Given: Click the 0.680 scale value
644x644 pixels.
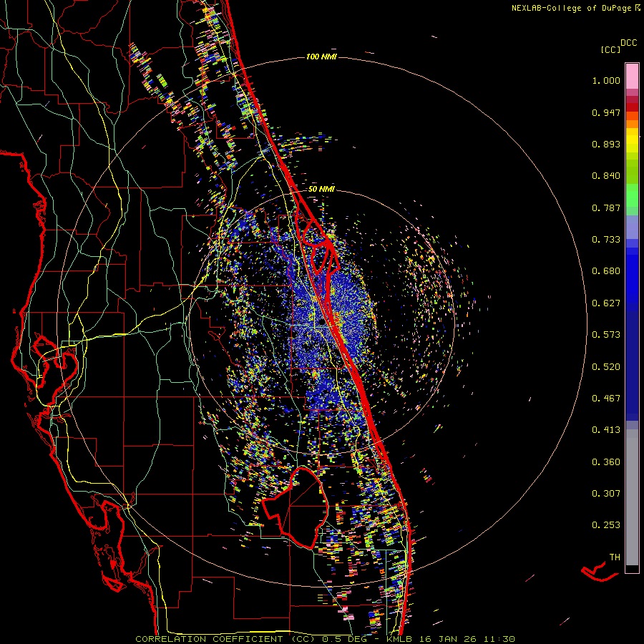Looking at the screenshot, I should click(x=606, y=271).
